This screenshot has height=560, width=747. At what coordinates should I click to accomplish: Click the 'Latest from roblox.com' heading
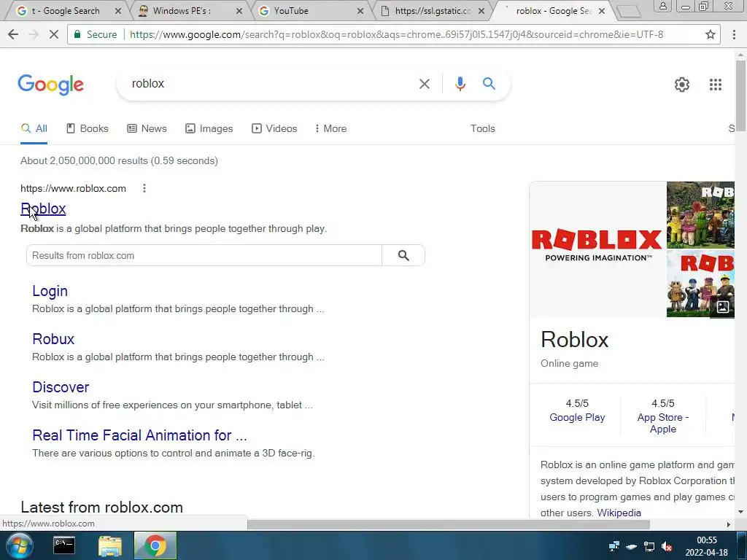pyautogui.click(x=101, y=507)
